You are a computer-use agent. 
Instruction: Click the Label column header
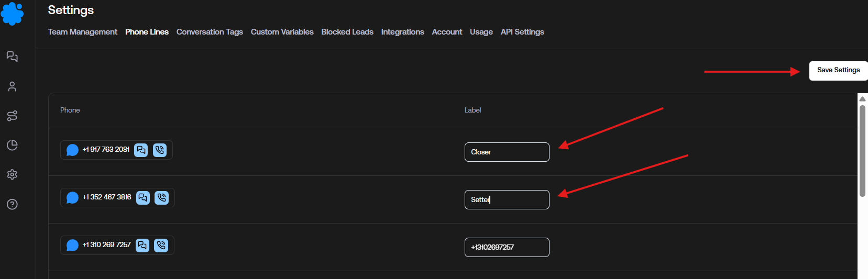tap(473, 110)
